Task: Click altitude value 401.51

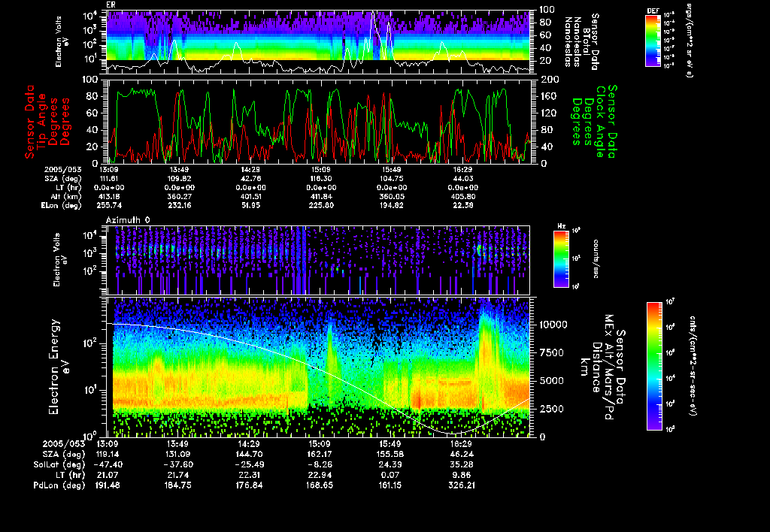Action: (x=250, y=197)
